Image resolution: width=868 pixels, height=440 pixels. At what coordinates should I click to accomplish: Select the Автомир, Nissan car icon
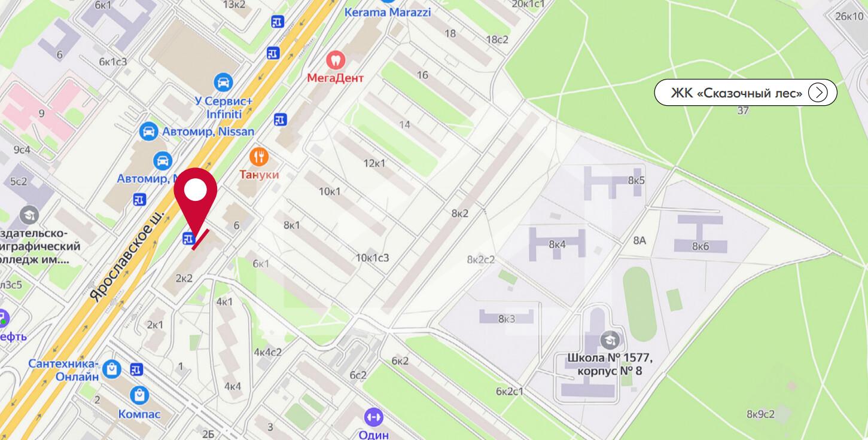(x=148, y=130)
